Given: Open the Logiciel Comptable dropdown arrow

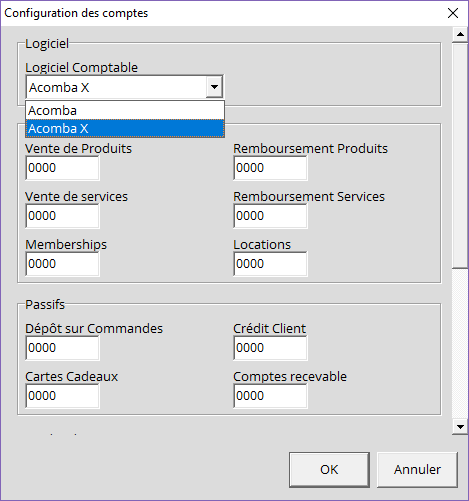Looking at the screenshot, I should click(214, 87).
